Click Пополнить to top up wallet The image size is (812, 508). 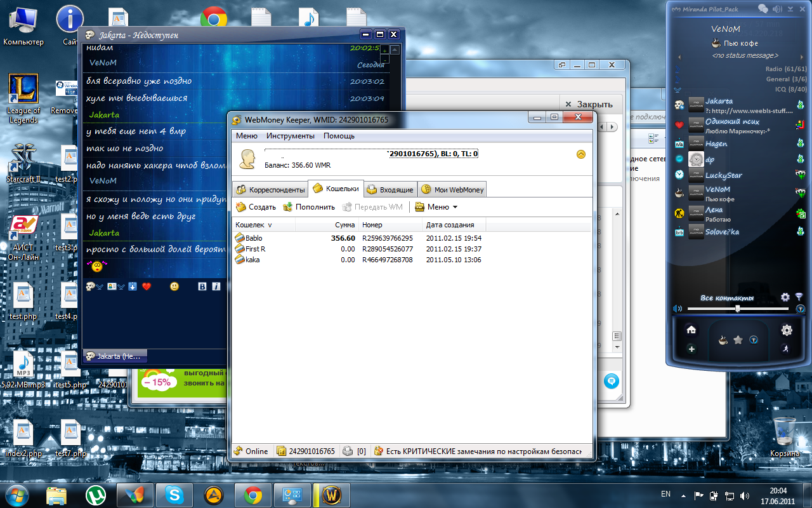(x=308, y=207)
